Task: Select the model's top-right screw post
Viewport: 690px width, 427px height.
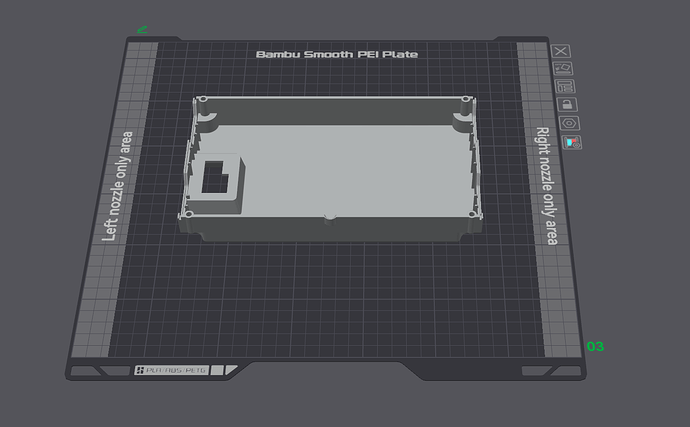Action: click(465, 100)
